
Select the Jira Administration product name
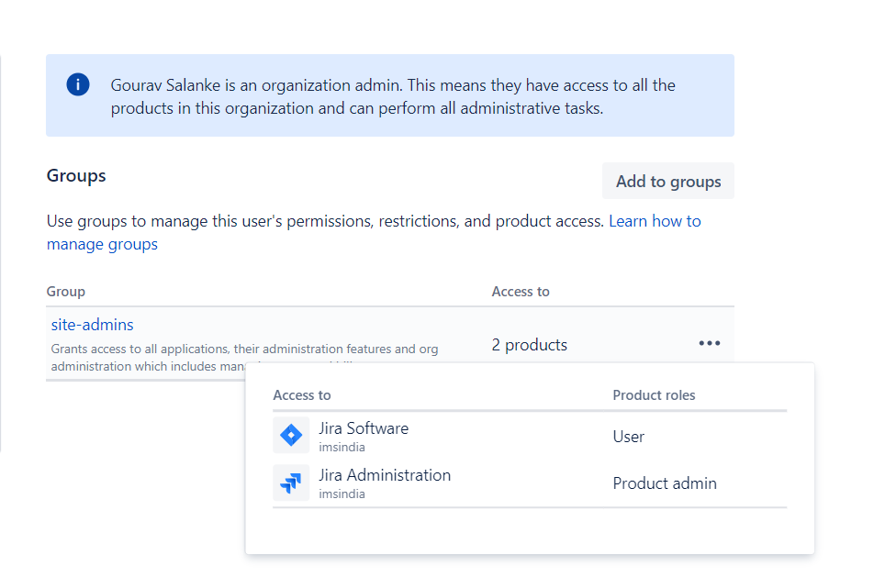[x=385, y=475]
